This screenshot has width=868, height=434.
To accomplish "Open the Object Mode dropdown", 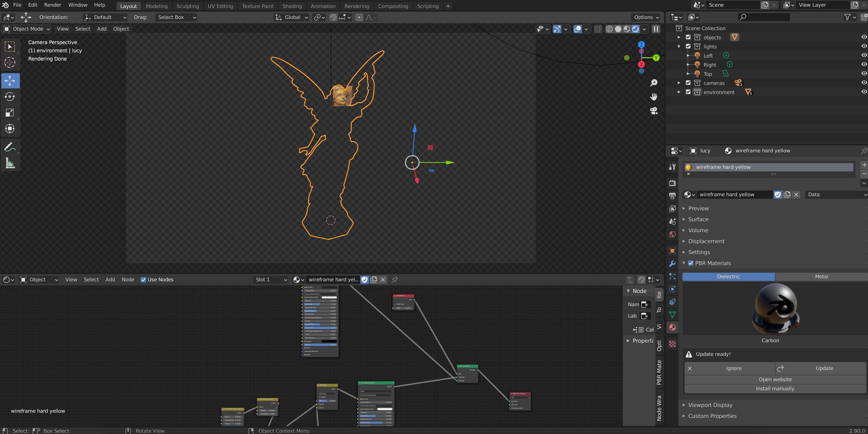I will click(x=26, y=29).
